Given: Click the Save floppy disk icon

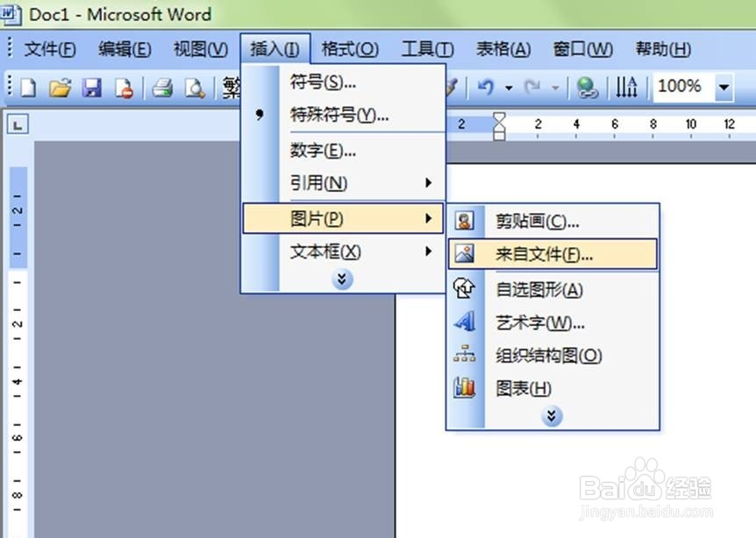Looking at the screenshot, I should click(x=91, y=88).
